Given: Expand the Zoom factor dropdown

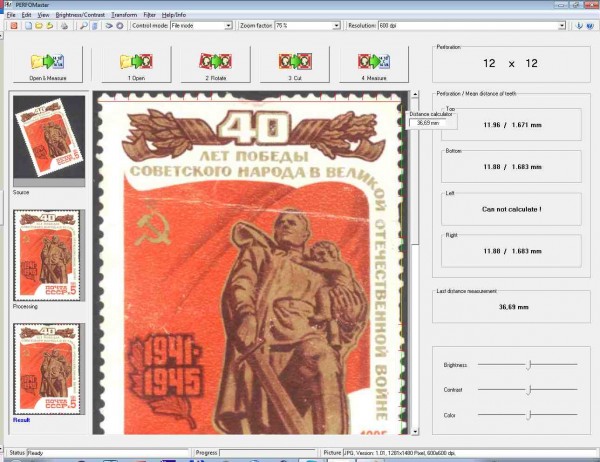Looking at the screenshot, I should 336,26.
